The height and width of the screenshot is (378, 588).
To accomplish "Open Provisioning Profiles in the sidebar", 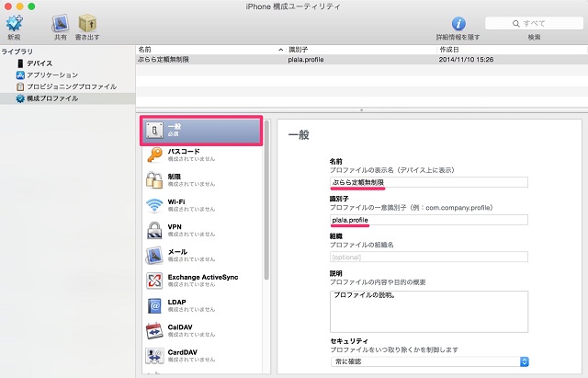I will point(67,86).
